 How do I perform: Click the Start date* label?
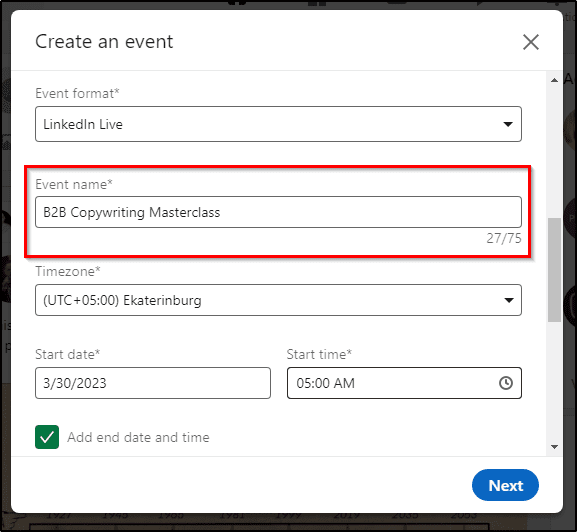pos(67,354)
